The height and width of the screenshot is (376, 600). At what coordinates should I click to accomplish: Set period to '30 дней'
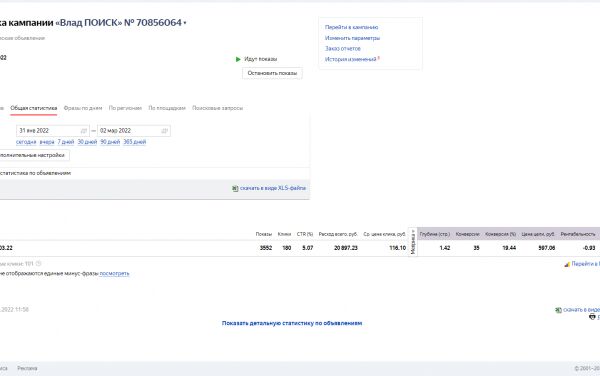(87, 142)
